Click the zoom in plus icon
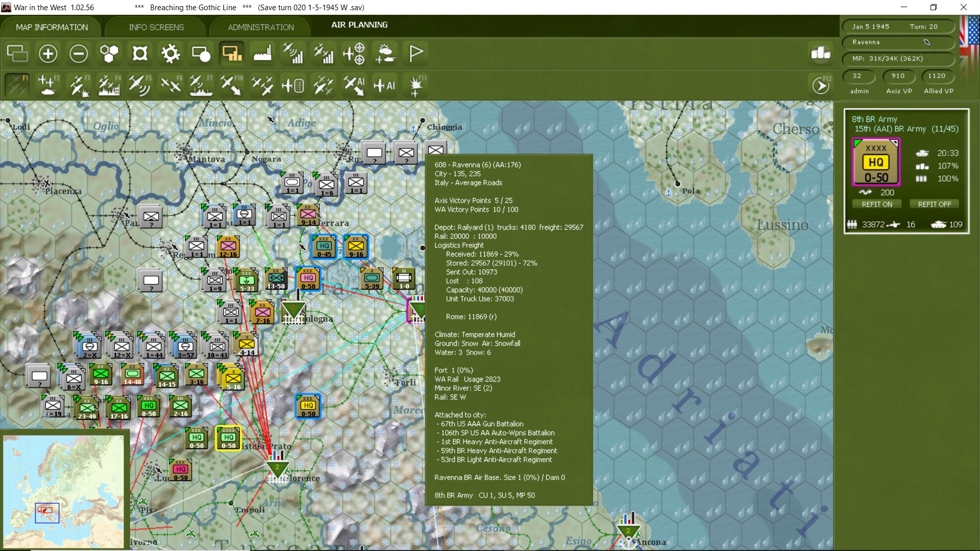 48,54
